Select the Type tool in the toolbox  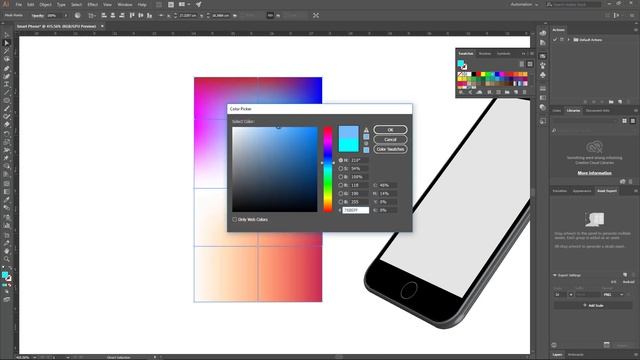pyautogui.click(x=7, y=84)
